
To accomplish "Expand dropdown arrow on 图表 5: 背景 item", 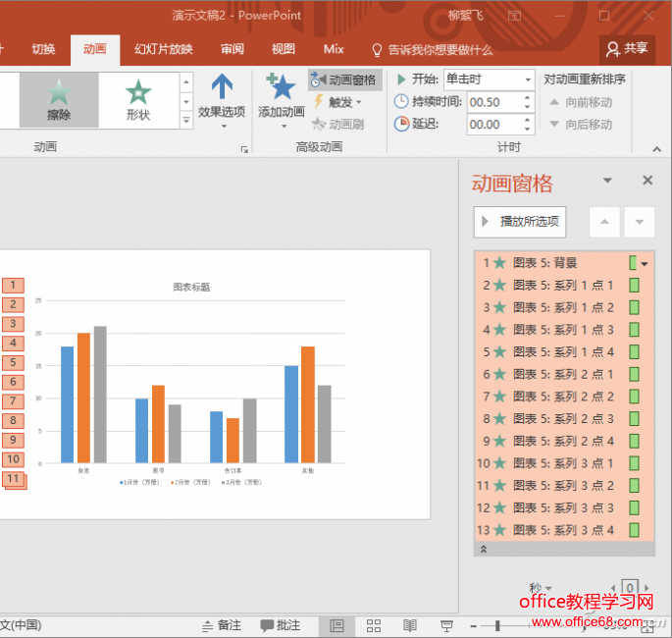I will 645,263.
